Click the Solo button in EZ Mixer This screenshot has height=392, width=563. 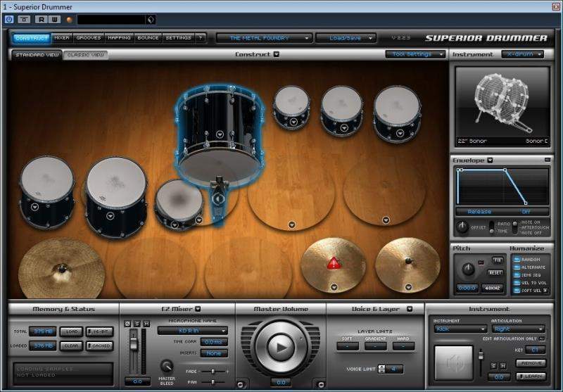click(137, 324)
